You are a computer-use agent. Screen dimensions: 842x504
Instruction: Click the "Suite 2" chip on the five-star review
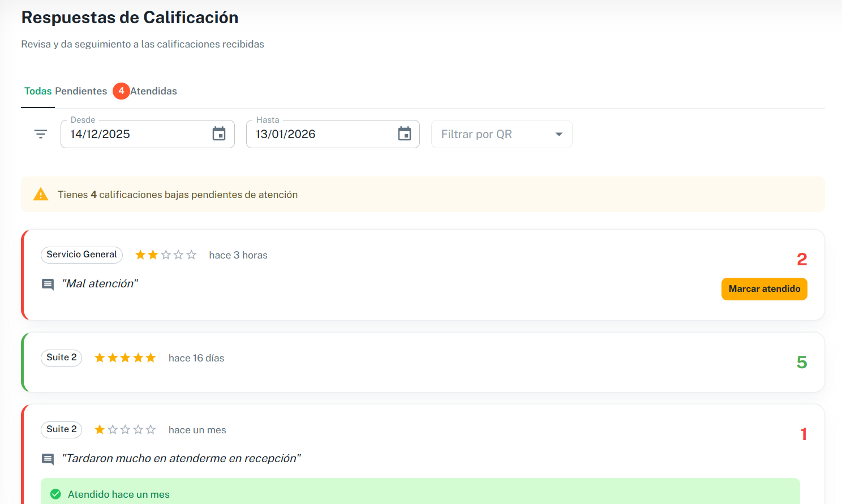61,357
